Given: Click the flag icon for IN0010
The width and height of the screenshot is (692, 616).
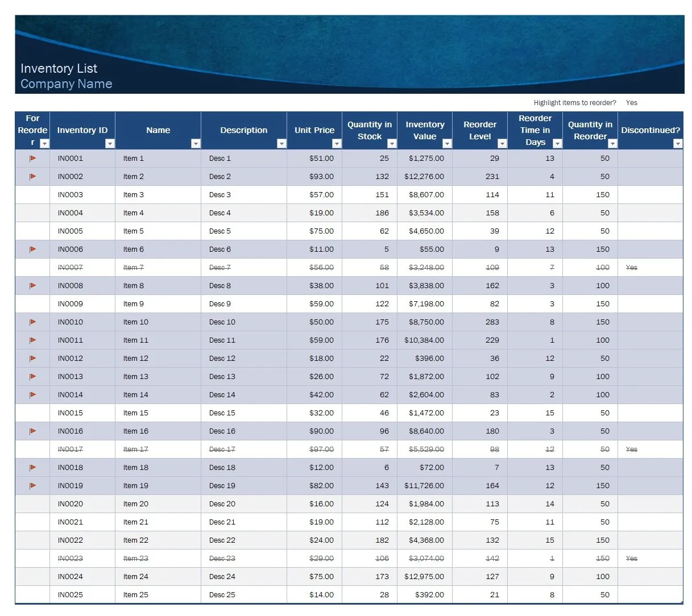Looking at the screenshot, I should pos(32,322).
